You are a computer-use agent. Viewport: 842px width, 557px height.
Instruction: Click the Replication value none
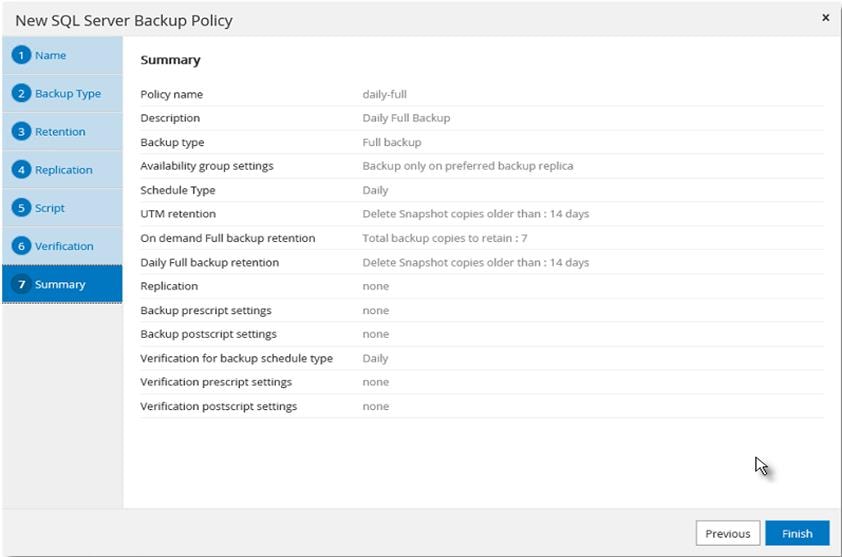(x=376, y=286)
